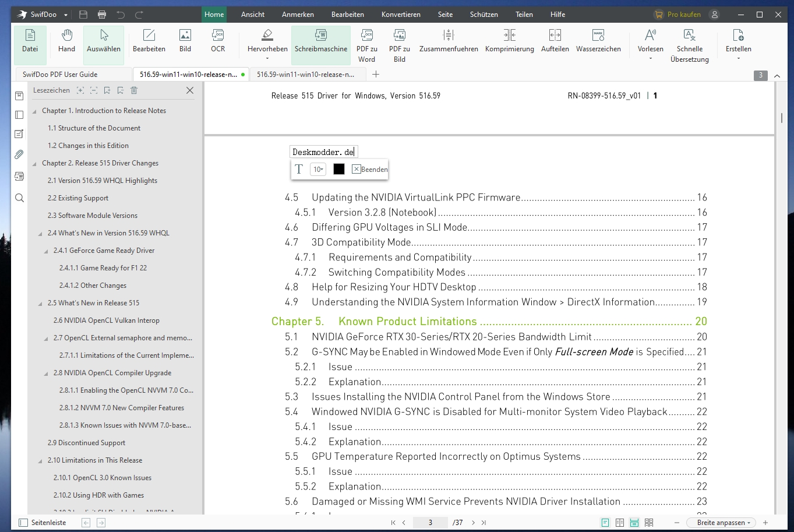Viewport: 794px width, 532px height.
Task: Go to bookmark 2.9 Discontinued Support
Action: coord(86,443)
